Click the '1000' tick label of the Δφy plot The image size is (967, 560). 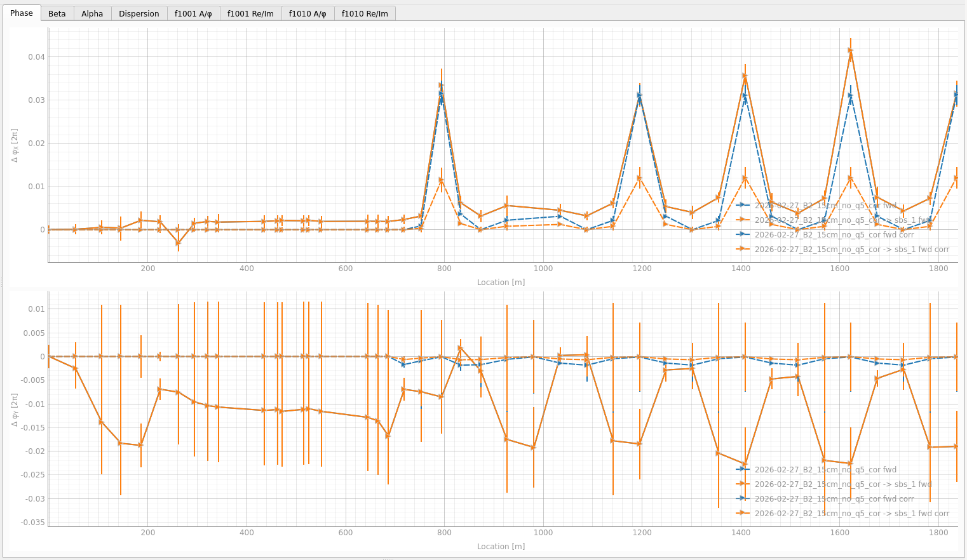pyautogui.click(x=543, y=532)
